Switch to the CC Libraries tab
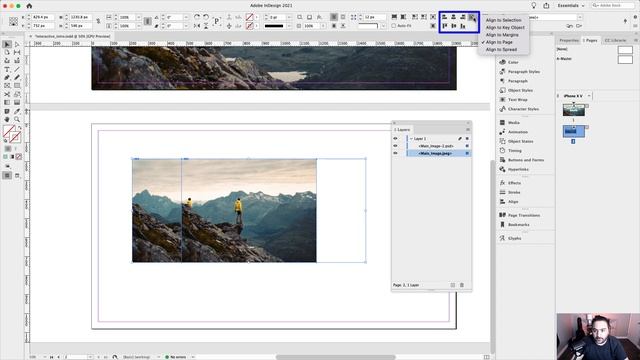Screen dimensions: 640x360 pyautogui.click(x=615, y=40)
